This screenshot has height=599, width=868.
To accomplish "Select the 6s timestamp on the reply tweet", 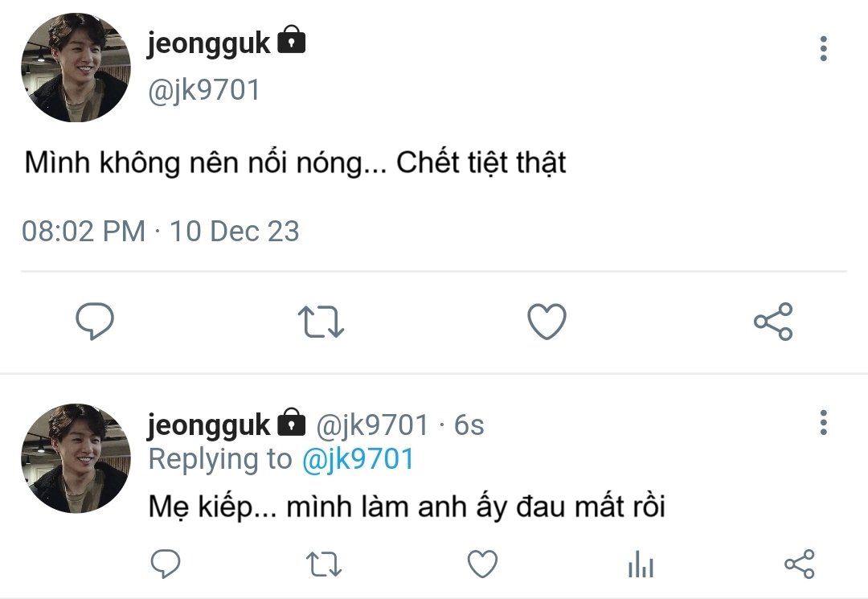I will [469, 424].
